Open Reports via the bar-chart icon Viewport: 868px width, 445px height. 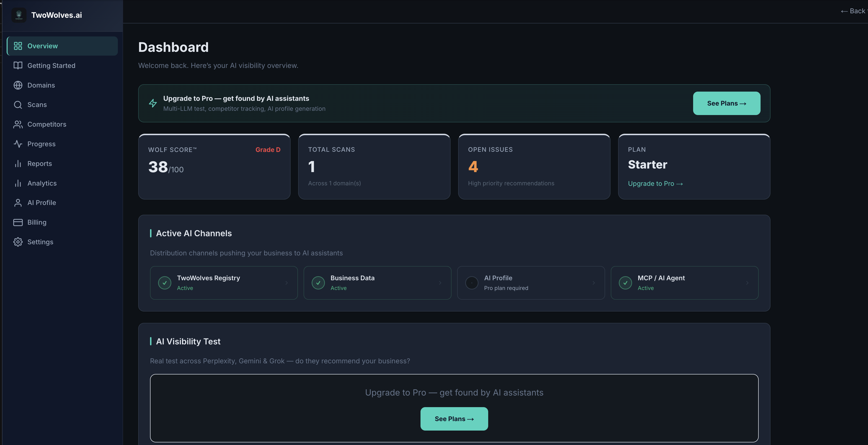[x=18, y=164]
